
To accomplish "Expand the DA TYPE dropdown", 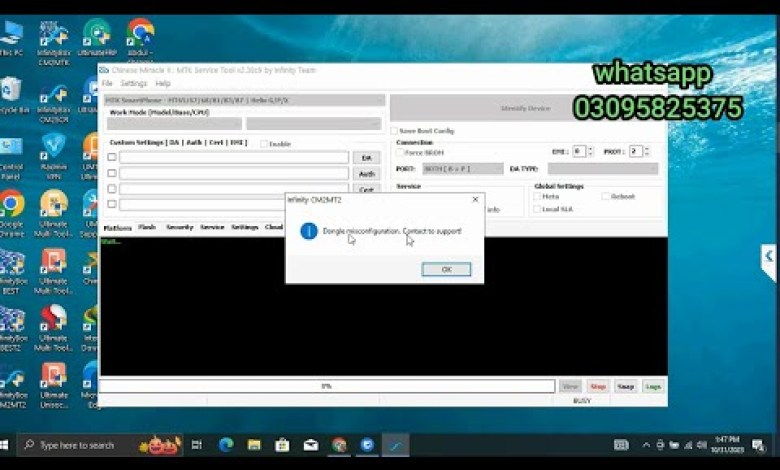I will [602, 169].
